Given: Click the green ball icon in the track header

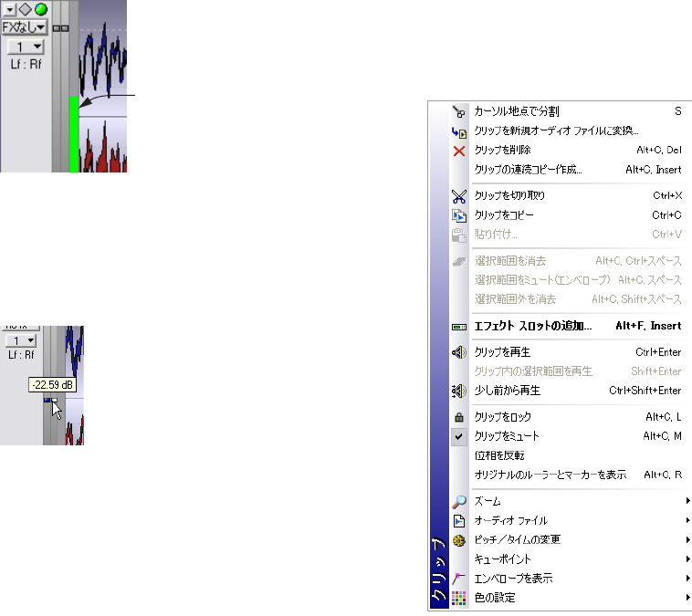Looking at the screenshot, I should click(41, 9).
